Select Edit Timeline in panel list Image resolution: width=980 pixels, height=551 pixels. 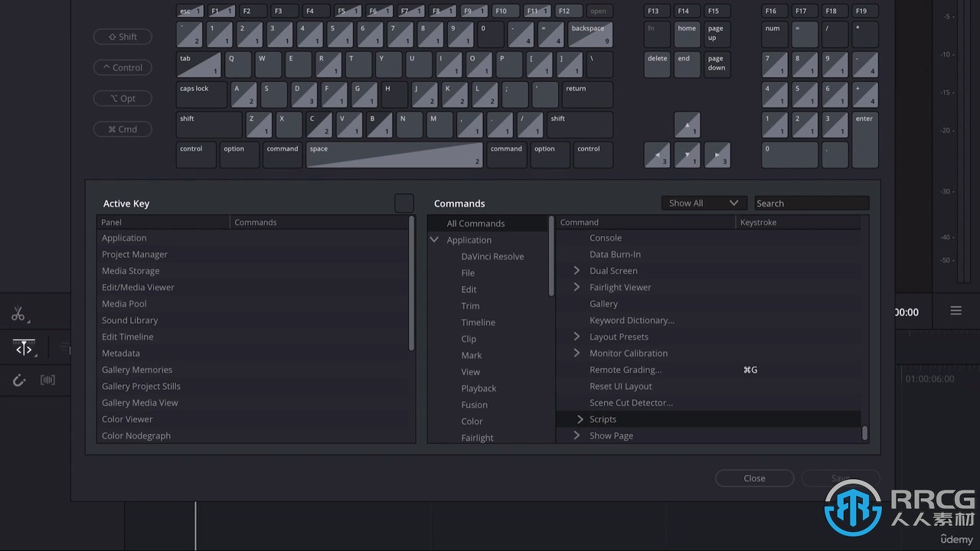[127, 337]
